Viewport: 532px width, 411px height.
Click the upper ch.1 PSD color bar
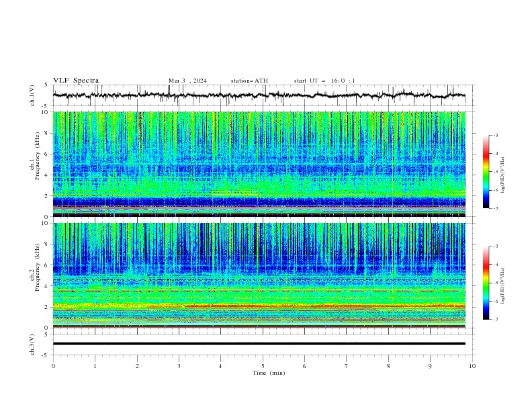pos(486,172)
